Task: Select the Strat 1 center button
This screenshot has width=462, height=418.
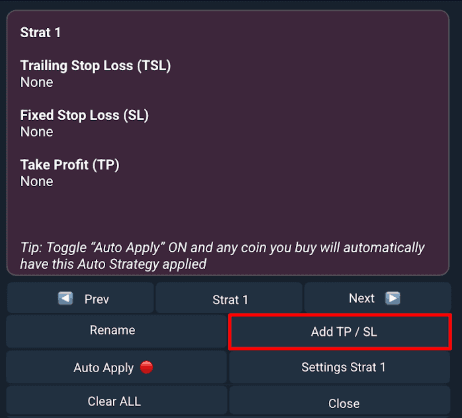Action: click(x=229, y=298)
